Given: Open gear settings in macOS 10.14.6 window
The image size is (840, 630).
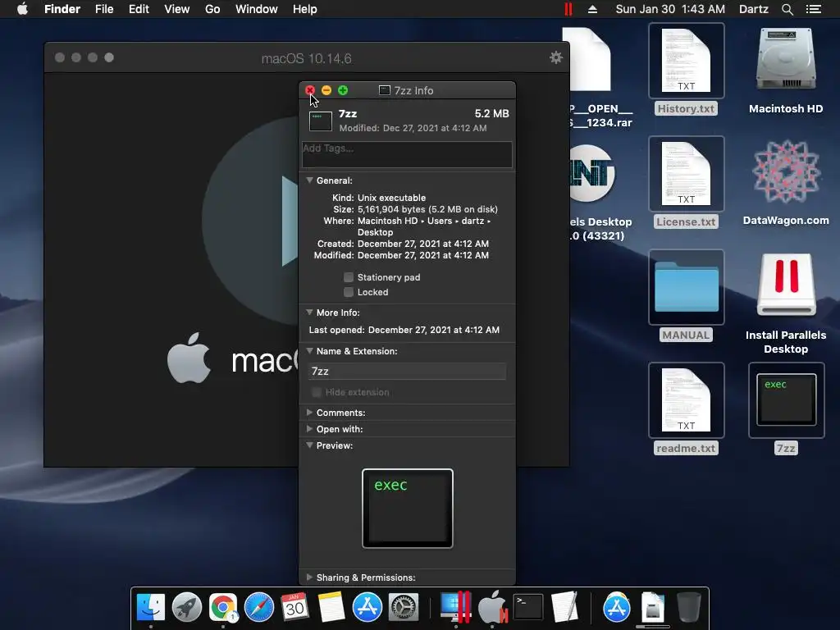Looking at the screenshot, I should 556,57.
